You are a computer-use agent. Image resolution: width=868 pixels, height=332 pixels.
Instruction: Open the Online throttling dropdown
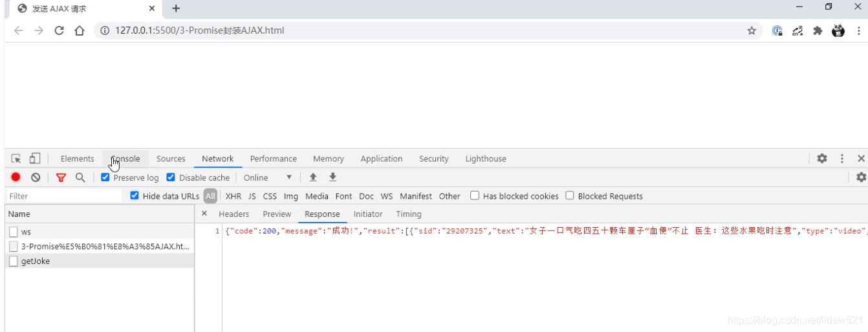tap(268, 177)
